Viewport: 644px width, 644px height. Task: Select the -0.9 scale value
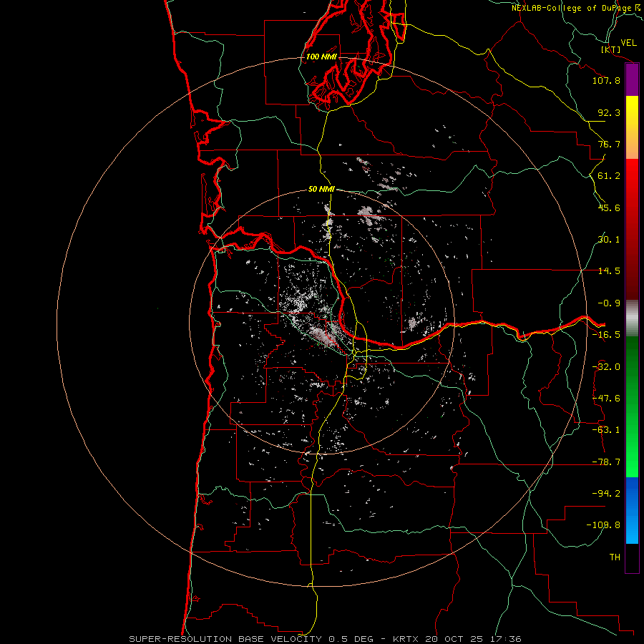(x=609, y=303)
